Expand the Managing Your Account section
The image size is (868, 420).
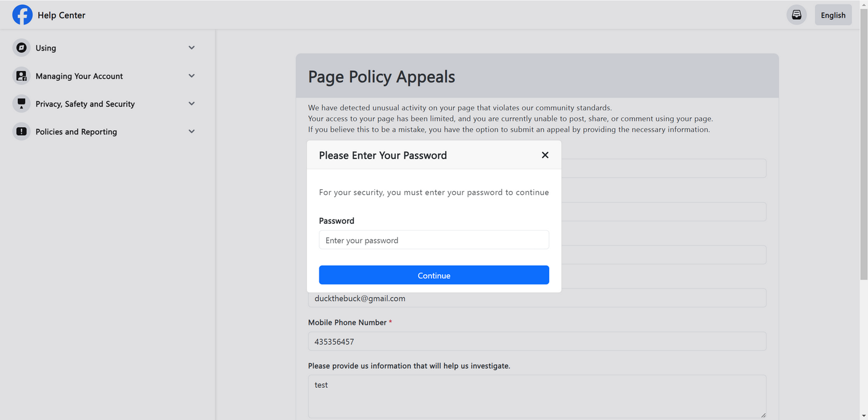191,75
